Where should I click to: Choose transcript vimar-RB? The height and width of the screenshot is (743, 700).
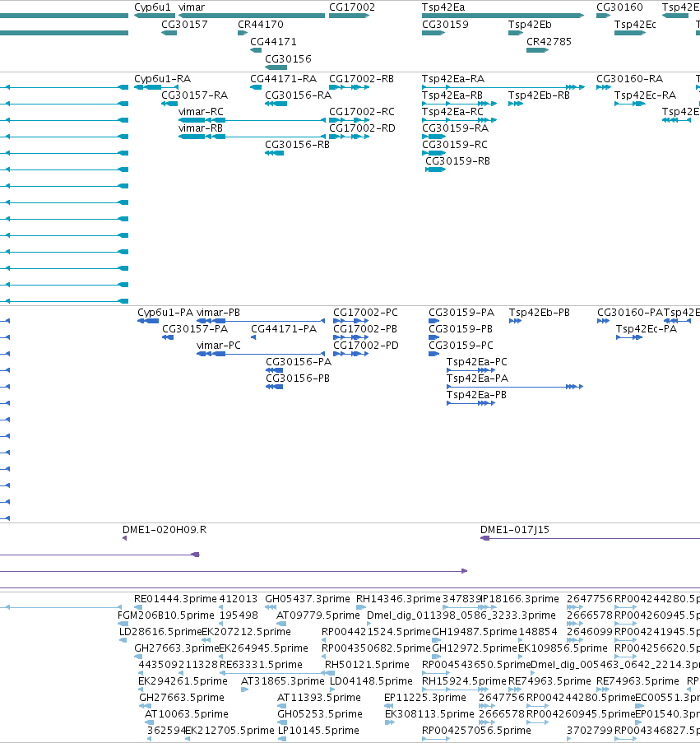tap(201, 128)
